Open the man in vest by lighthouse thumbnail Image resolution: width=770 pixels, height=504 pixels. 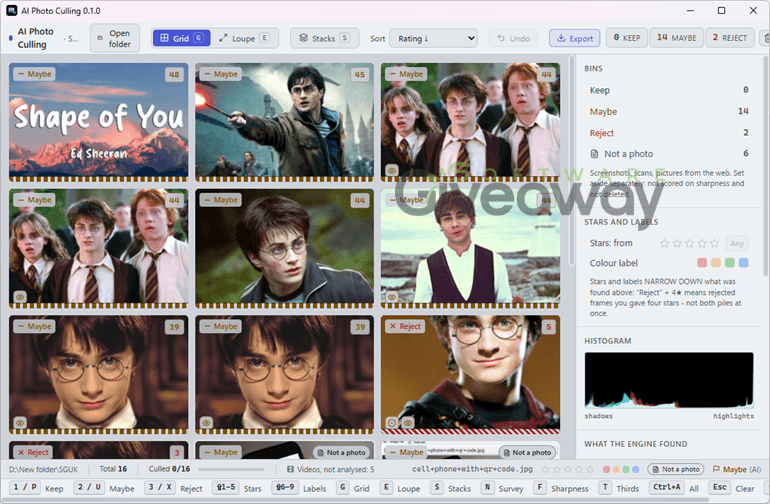coord(470,248)
